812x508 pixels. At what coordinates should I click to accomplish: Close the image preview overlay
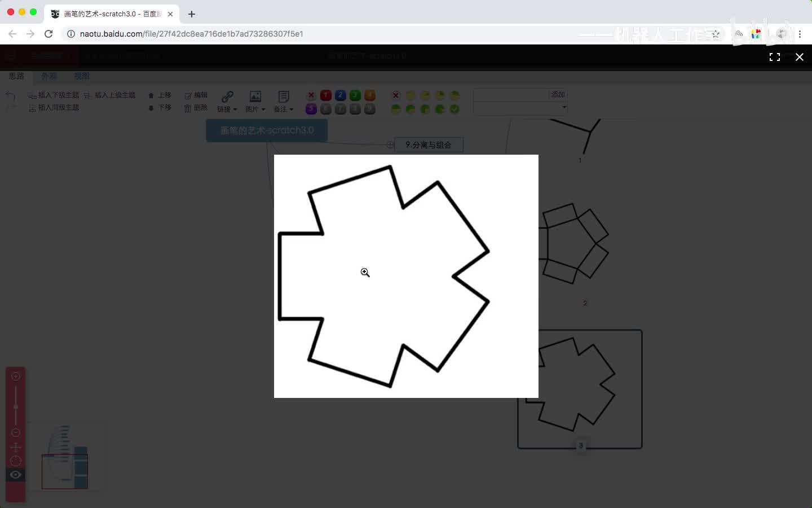(x=799, y=57)
